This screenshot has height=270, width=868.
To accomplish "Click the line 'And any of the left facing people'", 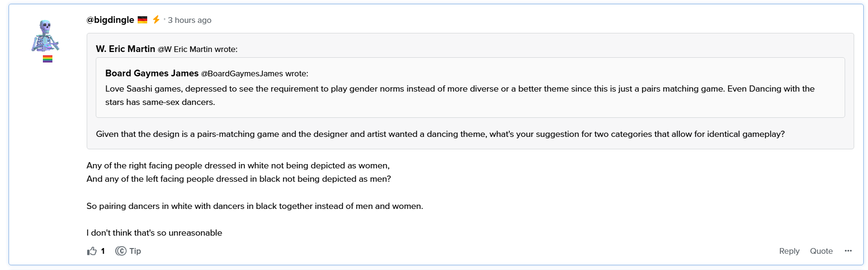I will 239,179.
